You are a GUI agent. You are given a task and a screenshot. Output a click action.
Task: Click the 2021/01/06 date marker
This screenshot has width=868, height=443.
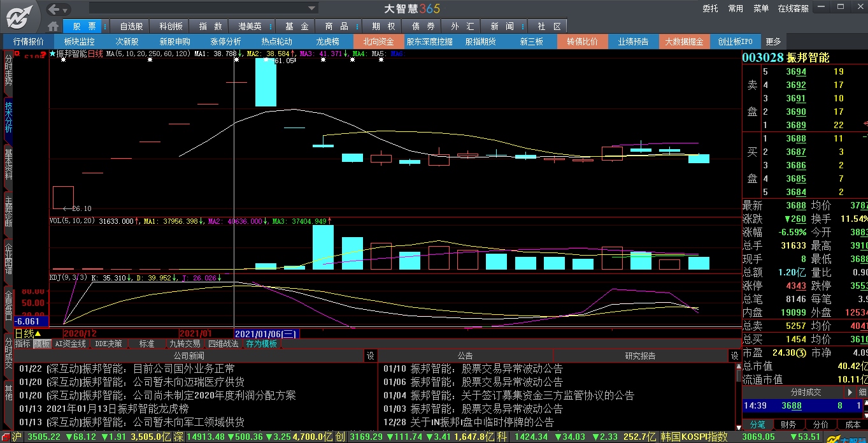[x=266, y=333]
